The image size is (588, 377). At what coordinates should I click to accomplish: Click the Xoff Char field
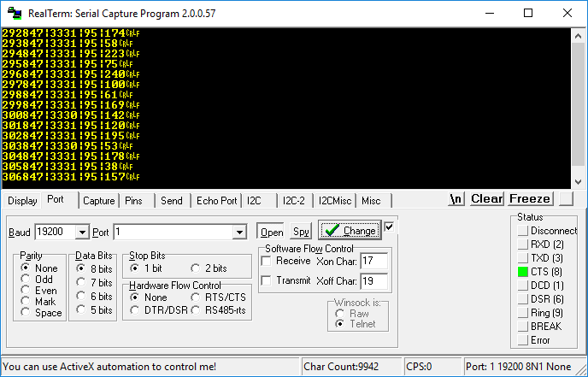[x=373, y=280]
